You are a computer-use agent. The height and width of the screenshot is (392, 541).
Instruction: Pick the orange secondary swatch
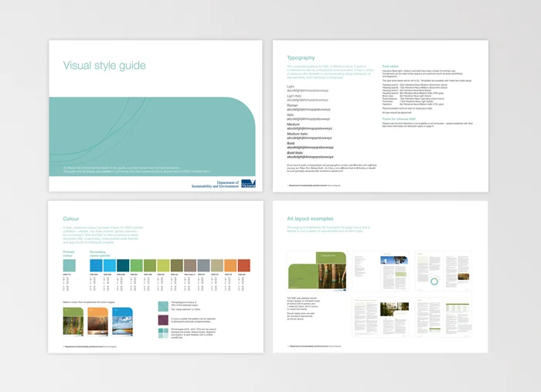pyautogui.click(x=230, y=266)
